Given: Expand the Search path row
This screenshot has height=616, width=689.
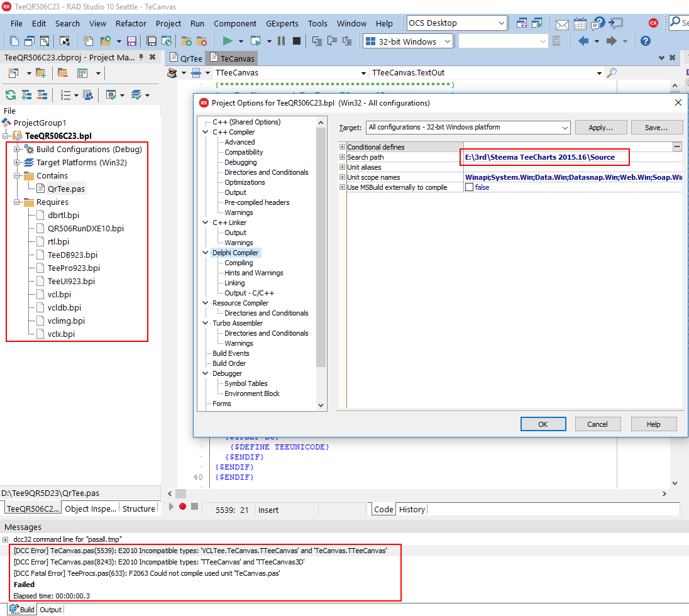Looking at the screenshot, I should 342,157.
